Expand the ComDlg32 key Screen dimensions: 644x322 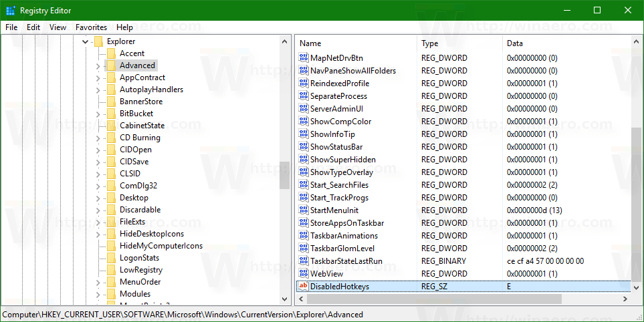tap(98, 186)
